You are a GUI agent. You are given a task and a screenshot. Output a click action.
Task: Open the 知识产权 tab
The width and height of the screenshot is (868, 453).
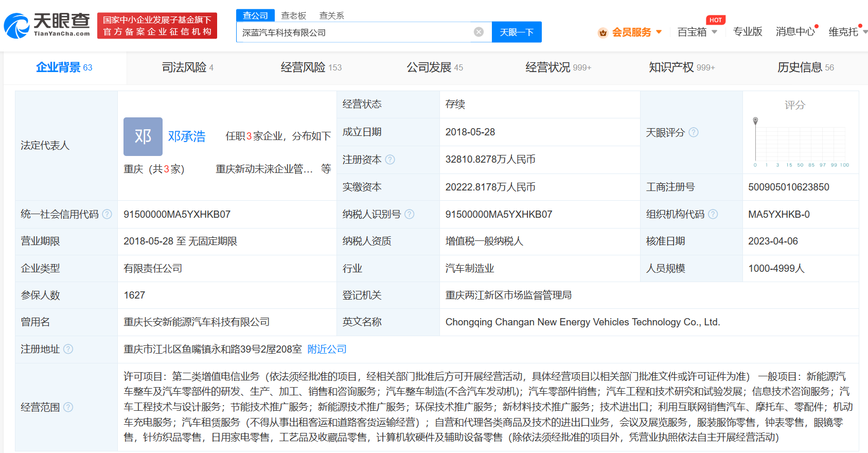coord(682,67)
